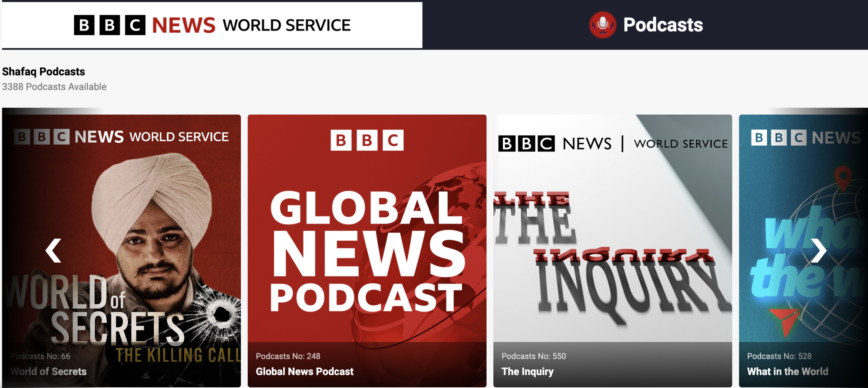Open The Inquiry title link
The image size is (868, 388).
coord(527,371)
